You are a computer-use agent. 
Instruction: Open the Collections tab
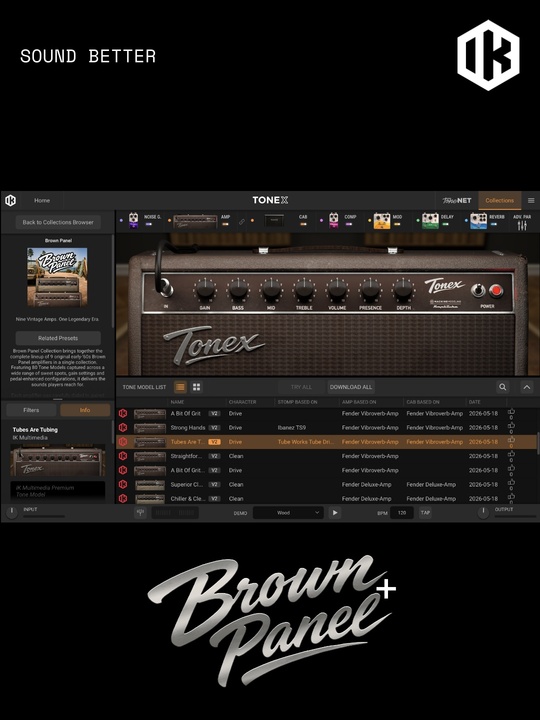click(x=500, y=201)
